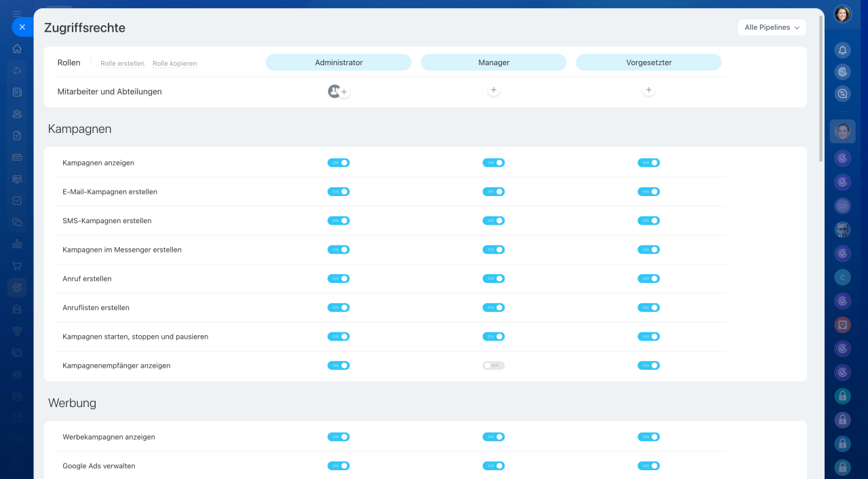Viewport: 868px width, 479px height.
Task: Click the Werbung section heading
Action: tap(73, 403)
